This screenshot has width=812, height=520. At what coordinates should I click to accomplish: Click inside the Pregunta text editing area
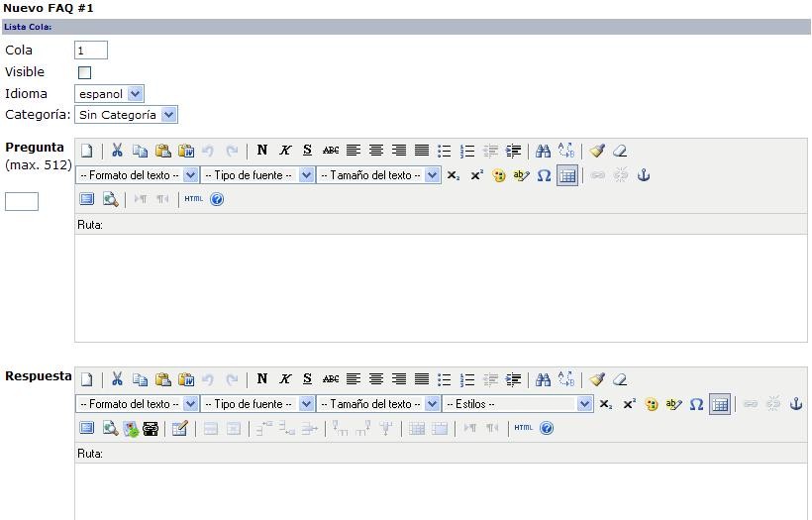click(441, 287)
